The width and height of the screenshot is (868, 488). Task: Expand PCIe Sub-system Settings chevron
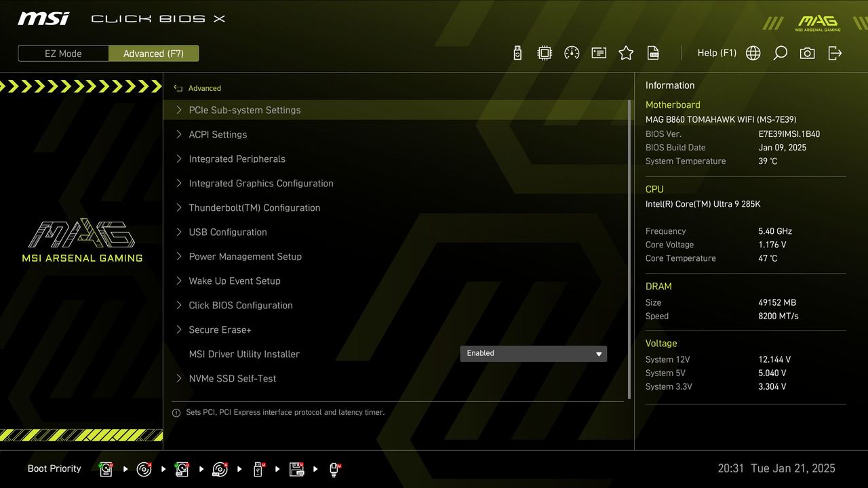coord(179,110)
